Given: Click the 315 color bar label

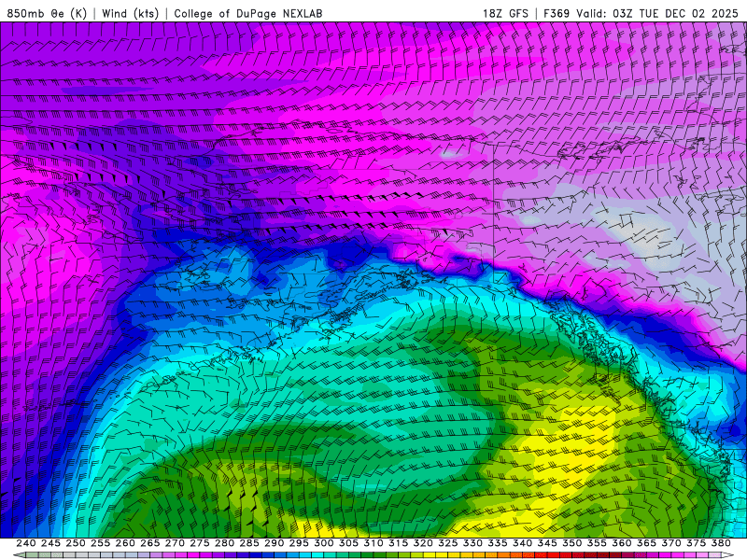Looking at the screenshot, I should pyautogui.click(x=398, y=543).
